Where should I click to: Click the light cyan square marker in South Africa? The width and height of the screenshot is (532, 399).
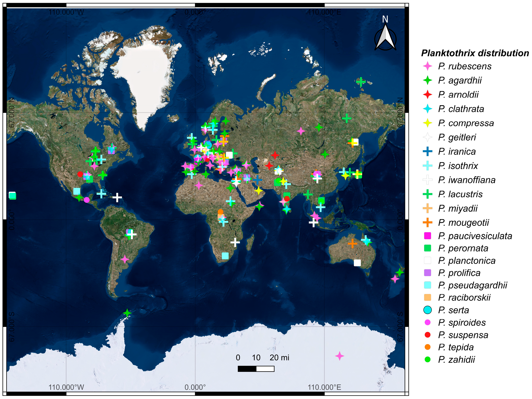(225, 256)
